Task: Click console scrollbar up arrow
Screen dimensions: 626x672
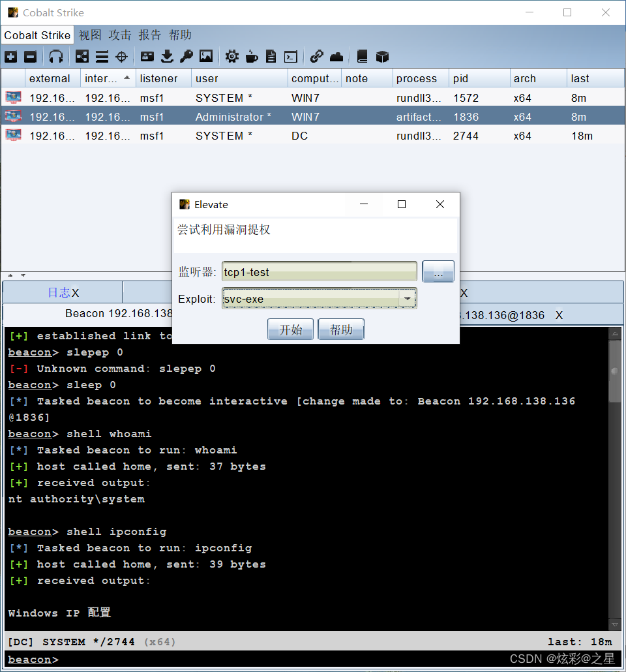Action: tap(615, 334)
